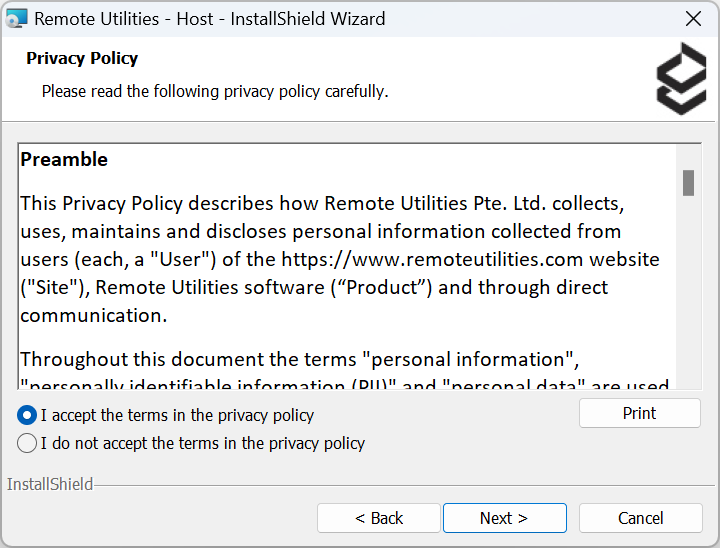Click the scrollbar track below the thumb
The image size is (720, 548).
click(x=688, y=300)
